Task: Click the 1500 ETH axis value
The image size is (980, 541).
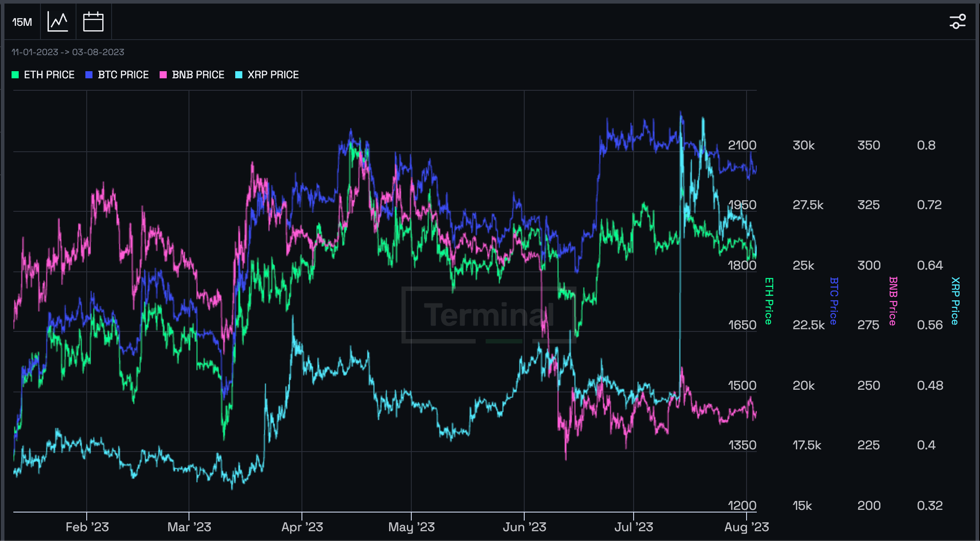Action: pos(742,386)
